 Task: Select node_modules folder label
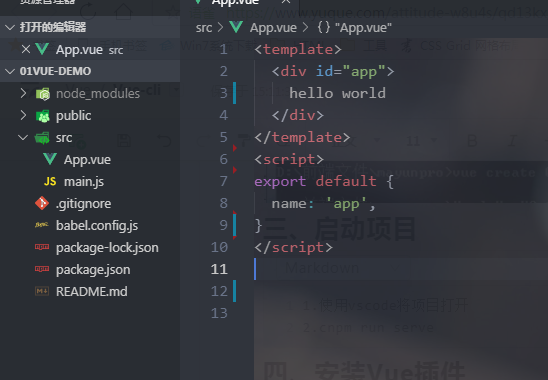(98, 94)
